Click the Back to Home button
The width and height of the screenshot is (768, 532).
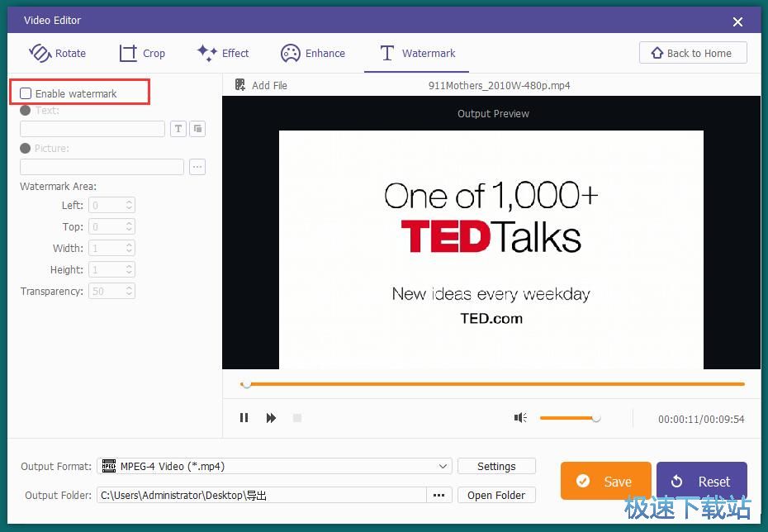693,53
